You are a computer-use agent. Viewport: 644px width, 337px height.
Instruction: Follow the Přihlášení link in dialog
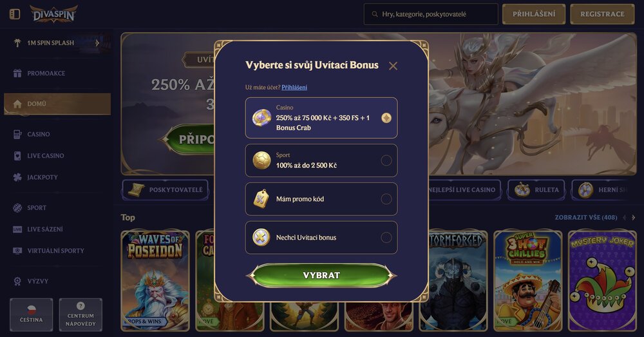[x=294, y=87]
